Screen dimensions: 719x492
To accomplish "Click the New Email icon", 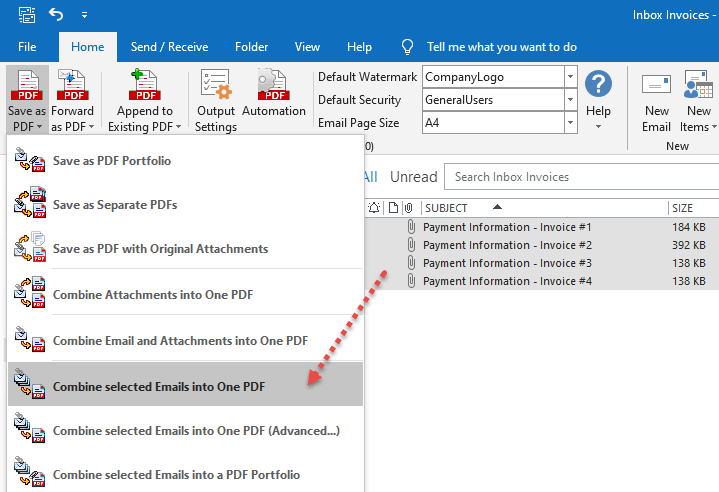I will pos(656,88).
